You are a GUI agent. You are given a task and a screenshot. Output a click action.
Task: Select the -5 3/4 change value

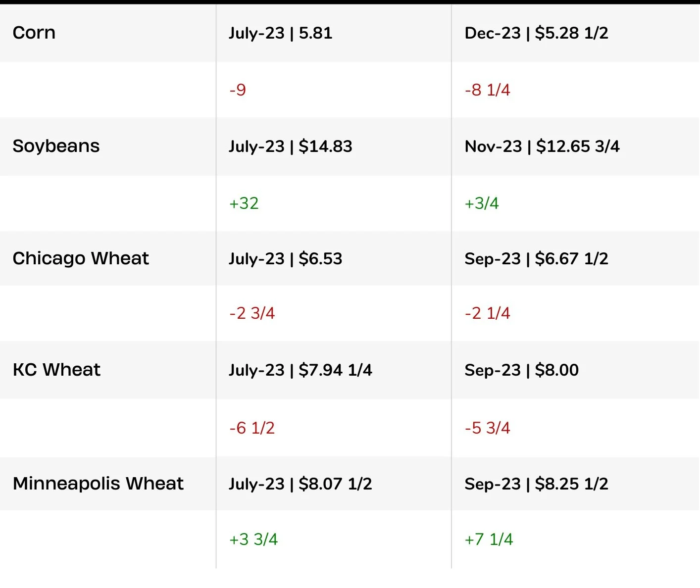pyautogui.click(x=487, y=428)
